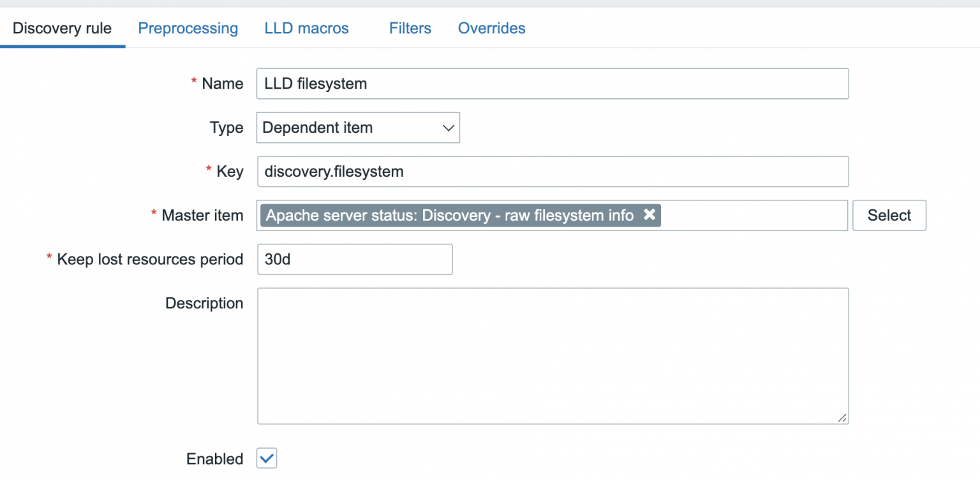980x480 pixels.
Task: Click the Name field containing LLD filesystem
Action: click(553, 83)
